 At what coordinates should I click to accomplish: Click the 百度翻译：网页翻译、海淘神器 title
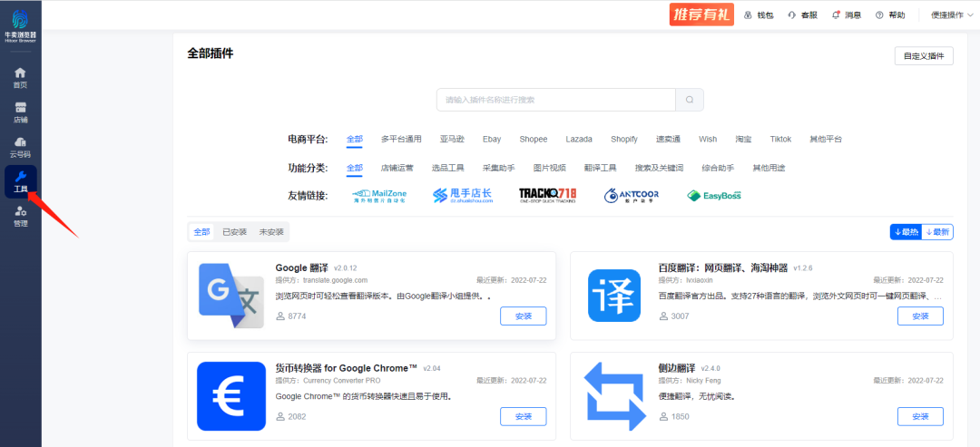tap(723, 267)
